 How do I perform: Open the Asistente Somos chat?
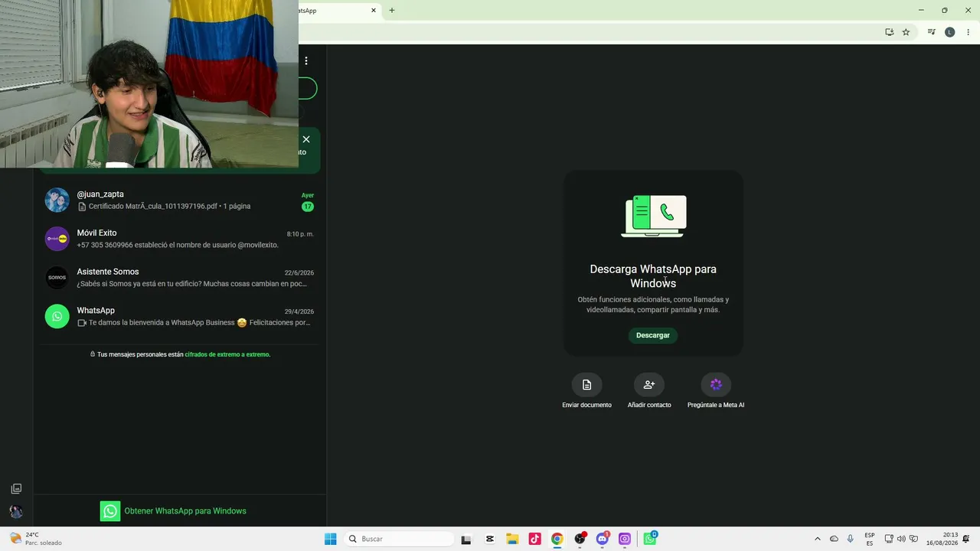[x=180, y=278]
